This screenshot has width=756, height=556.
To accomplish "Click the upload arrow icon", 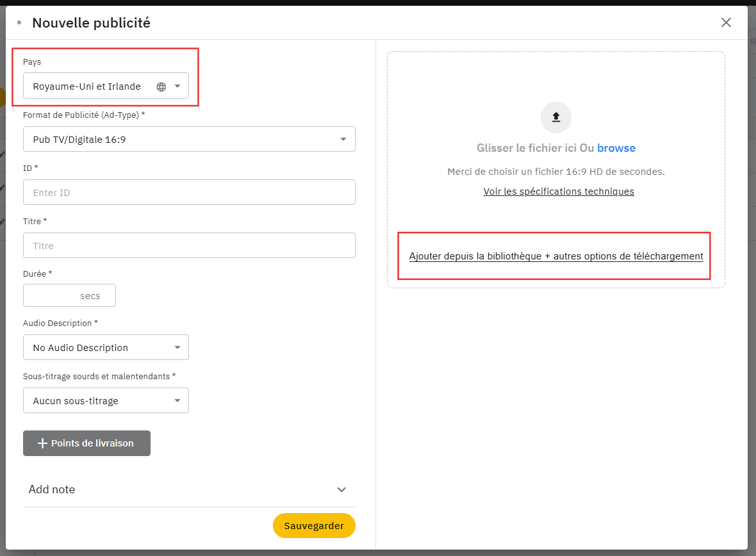I will point(556,117).
